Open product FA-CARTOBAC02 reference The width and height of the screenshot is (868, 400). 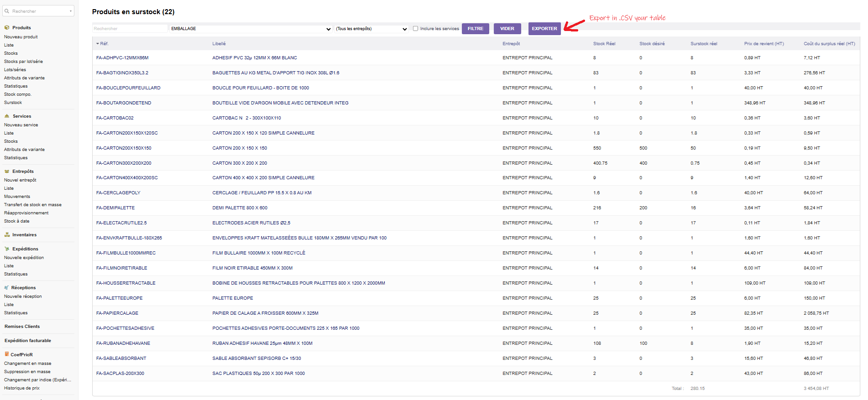[x=115, y=118]
